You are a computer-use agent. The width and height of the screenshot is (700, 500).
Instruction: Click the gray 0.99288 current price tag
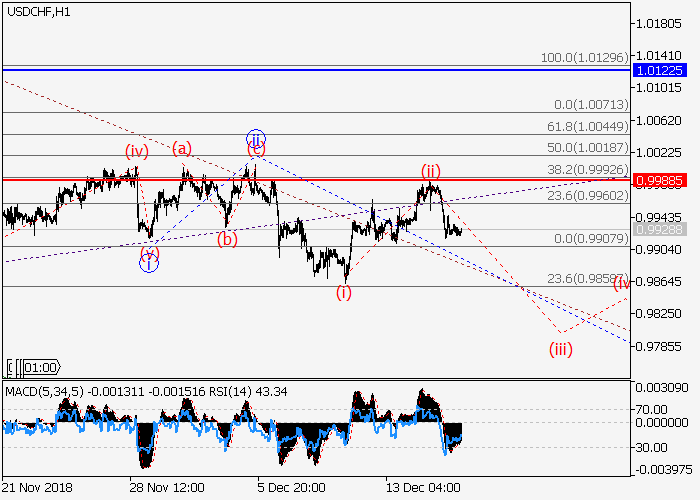point(659,229)
